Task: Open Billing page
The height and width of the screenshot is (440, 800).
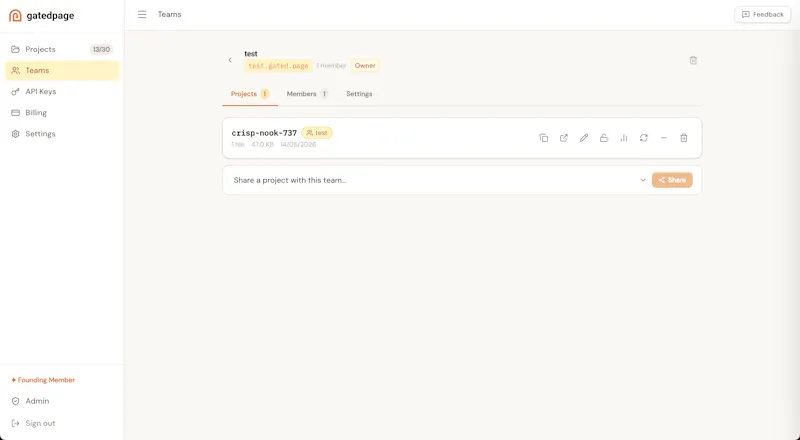Action: (62, 113)
